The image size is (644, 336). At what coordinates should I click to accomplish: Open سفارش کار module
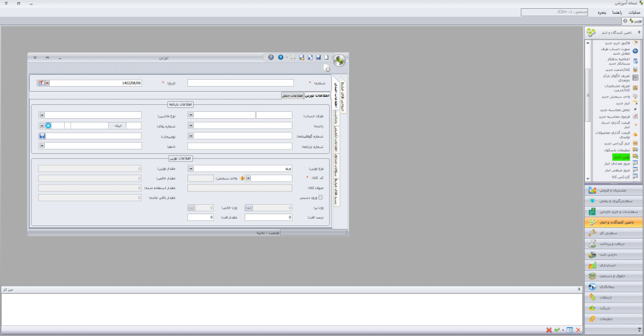614,233
